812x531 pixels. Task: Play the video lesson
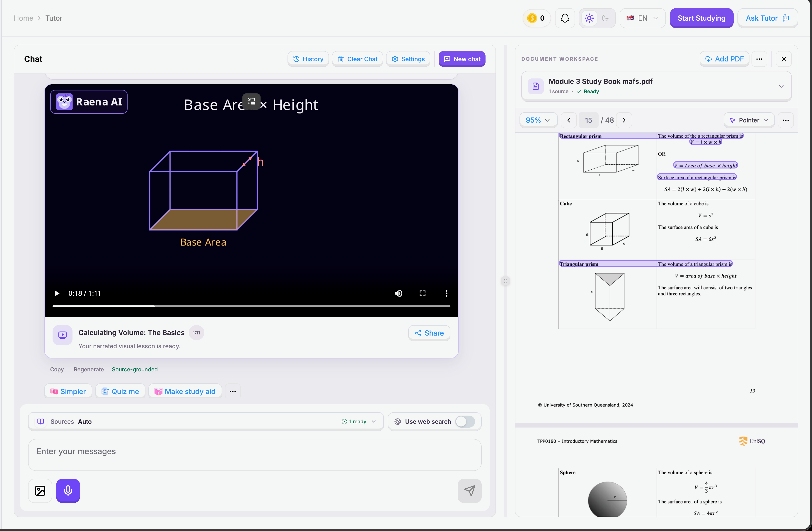[57, 293]
